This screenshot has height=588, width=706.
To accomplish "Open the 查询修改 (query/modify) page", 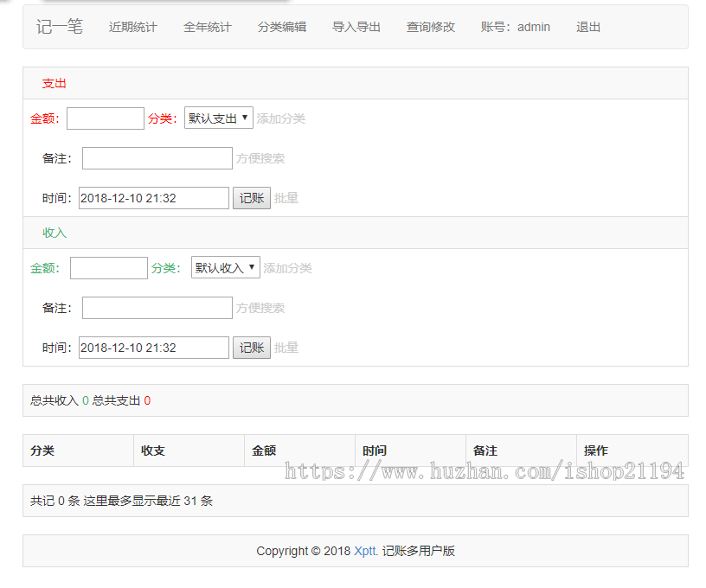I will [x=430, y=27].
